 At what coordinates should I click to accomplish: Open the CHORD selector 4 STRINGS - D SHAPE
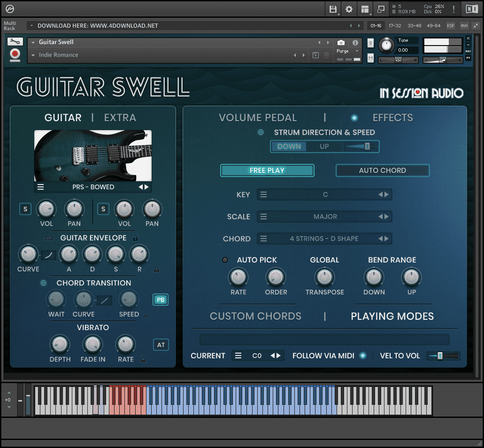(324, 239)
